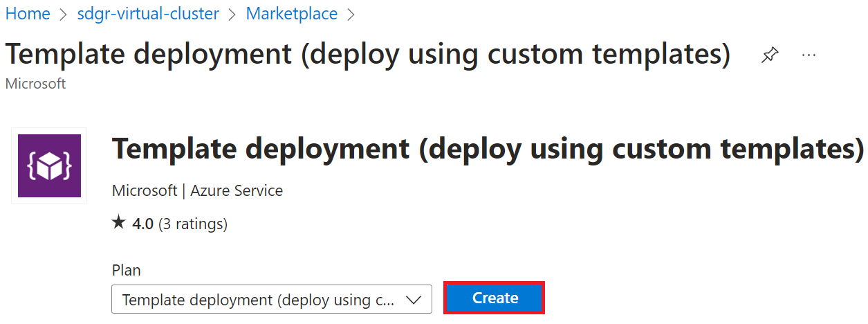The height and width of the screenshot is (324, 868).
Task: Pin the Template deployment page to dashboard
Action: pos(769,56)
